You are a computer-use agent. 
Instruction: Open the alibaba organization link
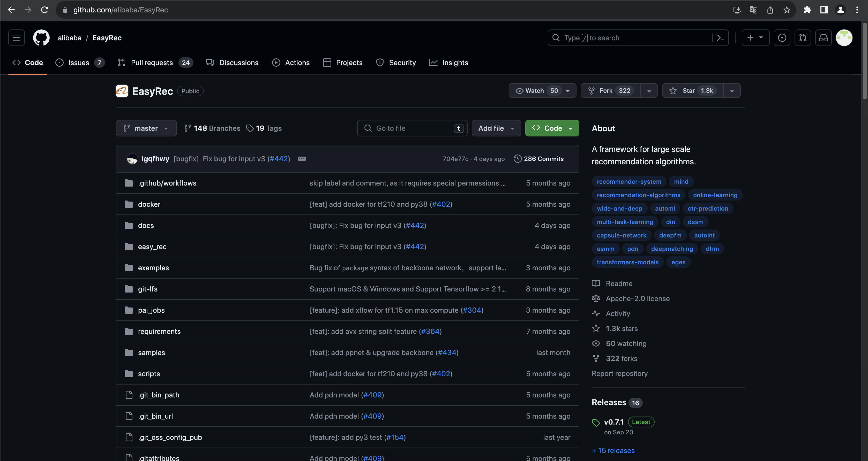(x=69, y=38)
